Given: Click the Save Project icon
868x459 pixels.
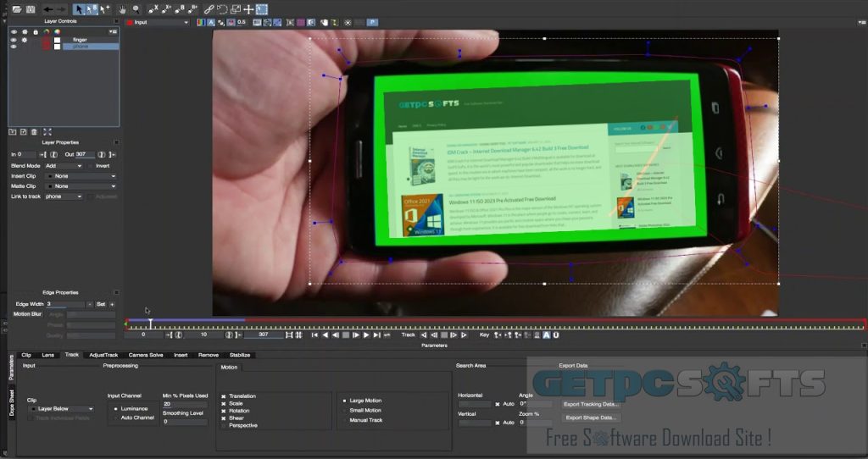Looking at the screenshot, I should (31, 8).
